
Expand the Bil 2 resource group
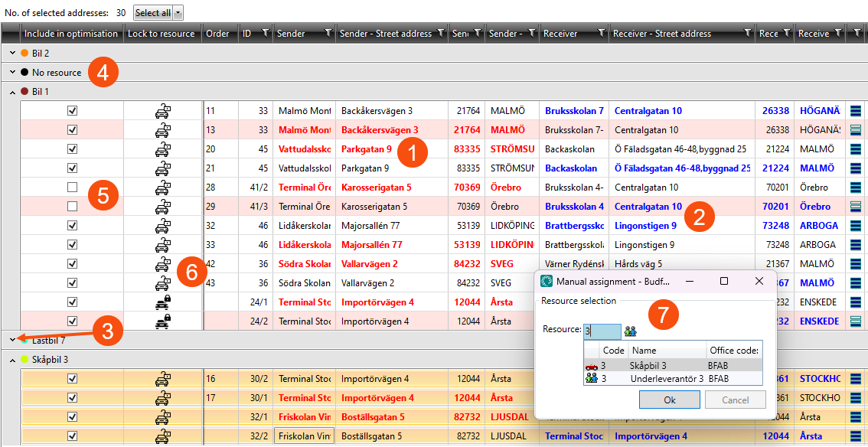(x=13, y=53)
